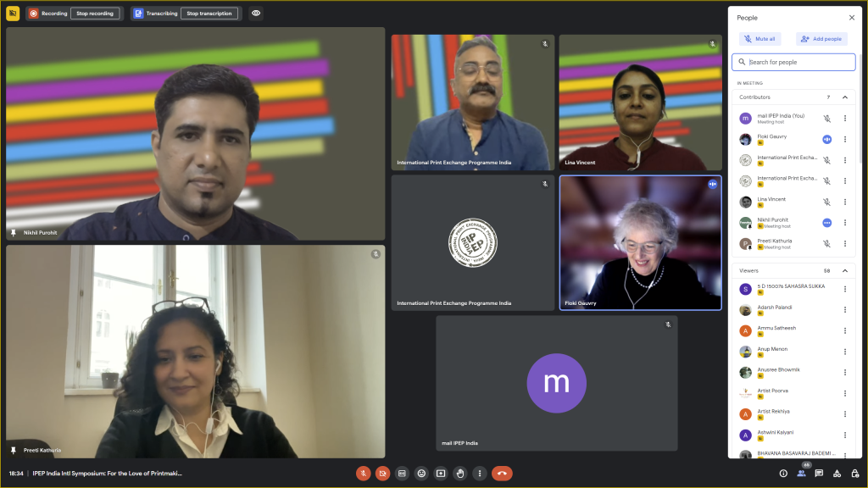Open host controls lock icon
Screen dimensions: 868x488
pyautogui.click(x=854, y=474)
